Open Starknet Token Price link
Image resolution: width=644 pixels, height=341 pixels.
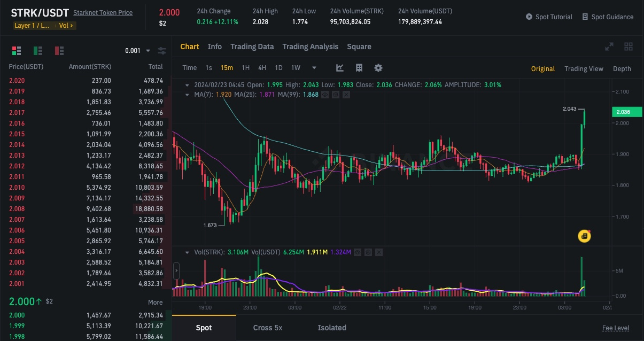click(103, 12)
